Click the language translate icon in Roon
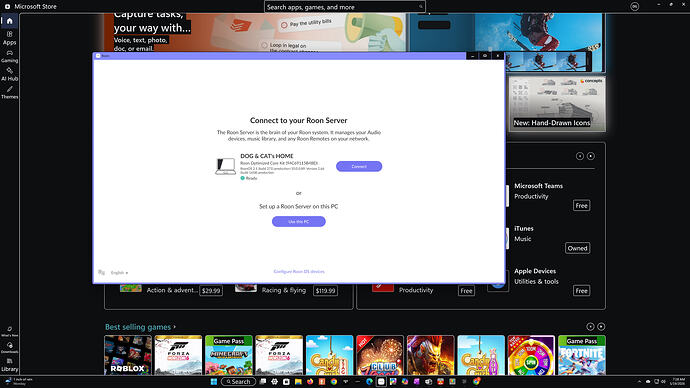 [x=102, y=272]
